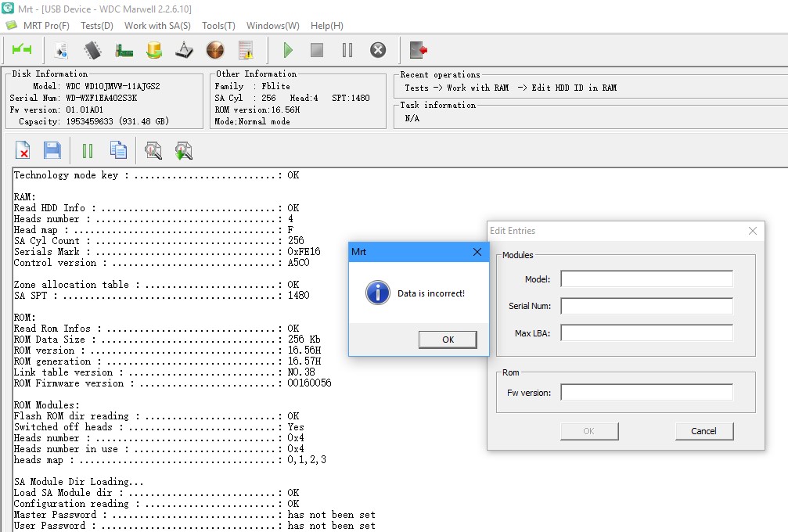
Task: Click disabled OK in Edit Entries dialog
Action: pos(589,431)
